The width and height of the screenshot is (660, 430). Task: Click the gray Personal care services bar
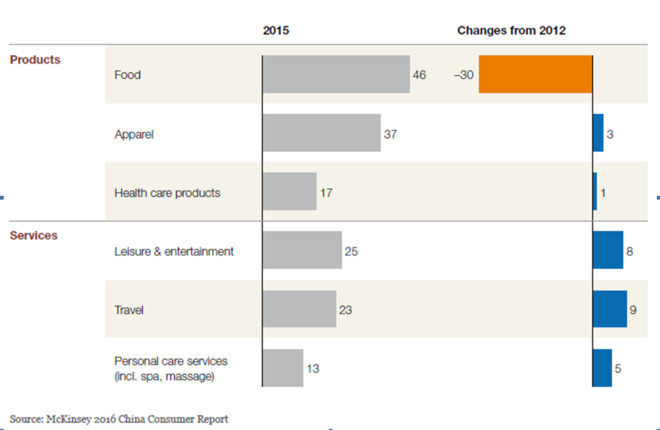click(283, 367)
